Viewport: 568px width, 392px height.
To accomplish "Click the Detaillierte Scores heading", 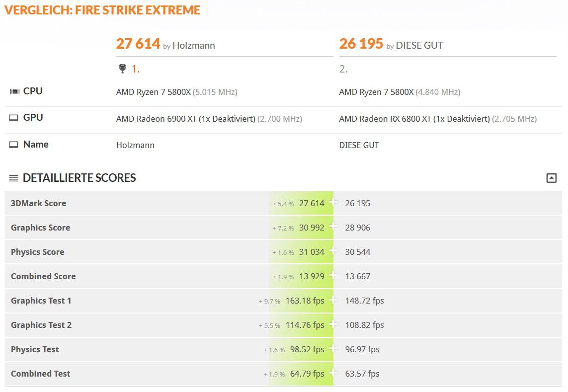I will coord(80,178).
